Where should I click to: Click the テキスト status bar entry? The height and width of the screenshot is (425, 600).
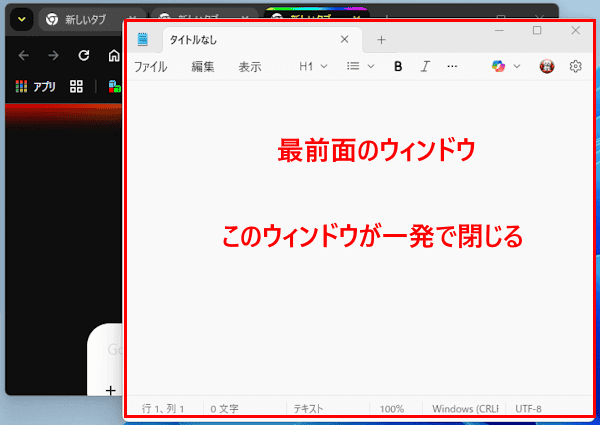(308, 409)
